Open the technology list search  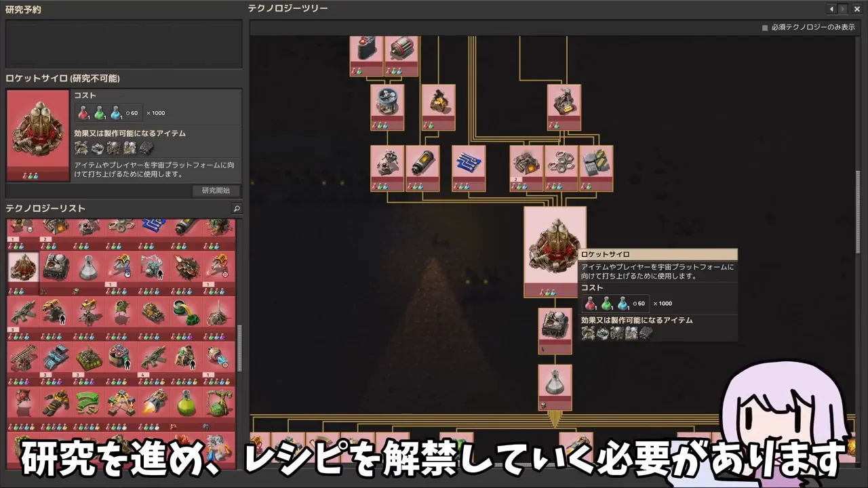tap(237, 209)
